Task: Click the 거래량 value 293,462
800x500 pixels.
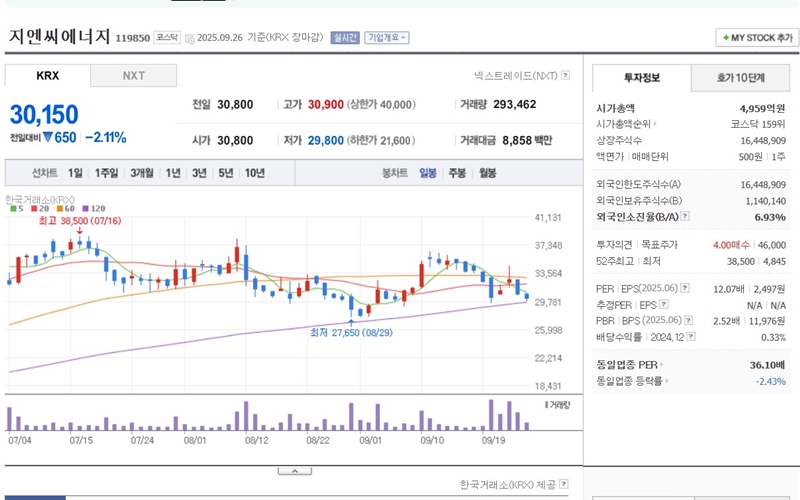Action: click(514, 104)
